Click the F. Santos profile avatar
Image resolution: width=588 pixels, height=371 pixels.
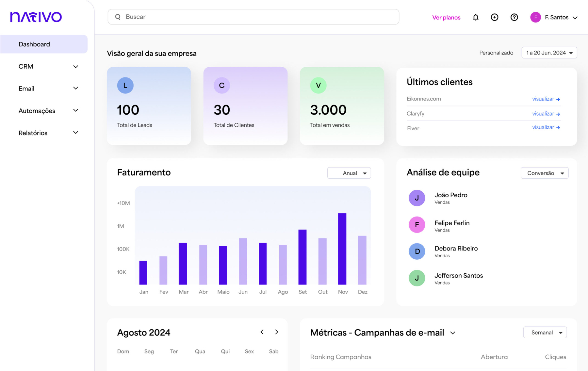click(x=535, y=17)
